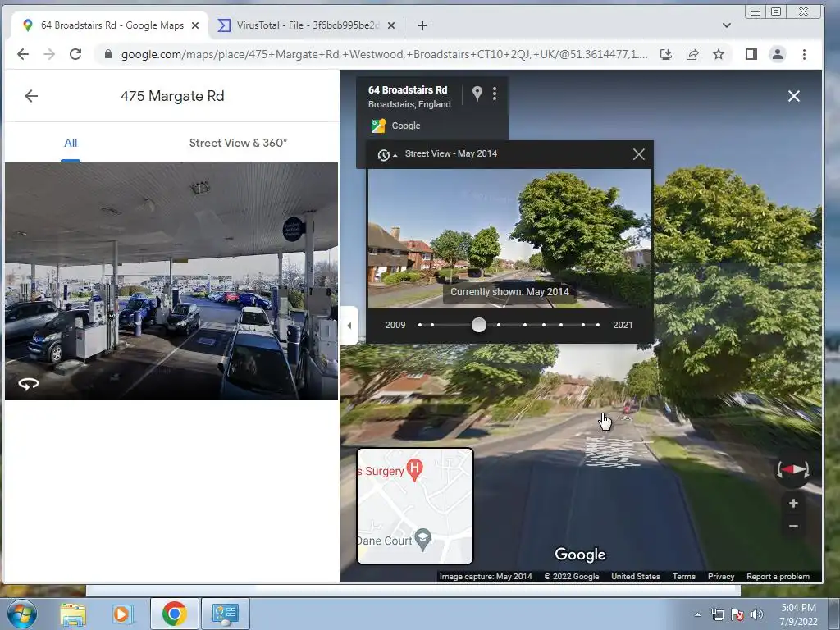The image size is (840, 630).
Task: Click the volume speaker tray icon
Action: click(x=756, y=614)
